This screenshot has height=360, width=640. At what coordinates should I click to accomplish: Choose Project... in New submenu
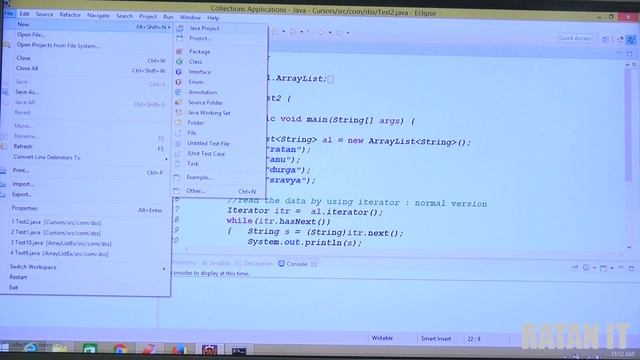pos(200,38)
